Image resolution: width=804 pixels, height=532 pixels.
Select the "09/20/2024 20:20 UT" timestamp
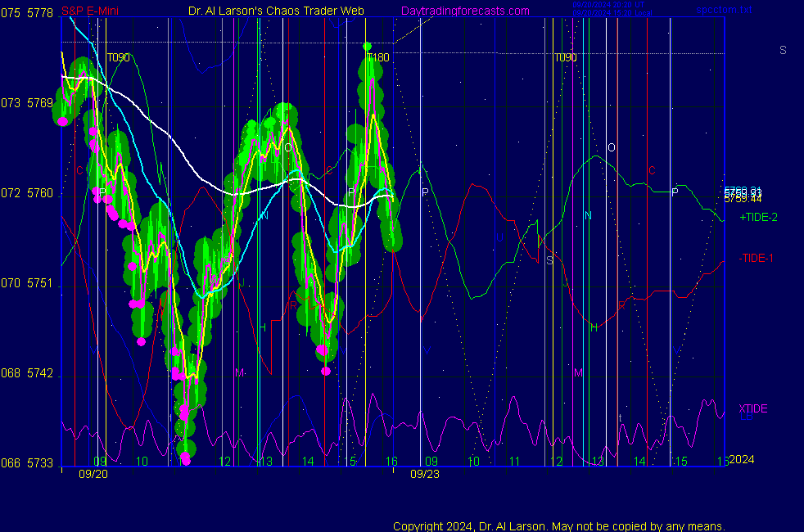click(608, 5)
